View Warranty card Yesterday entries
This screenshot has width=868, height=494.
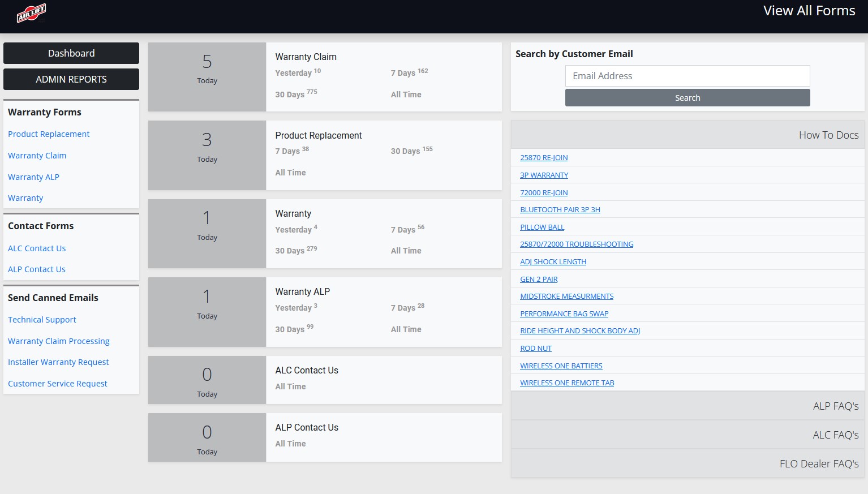(296, 229)
